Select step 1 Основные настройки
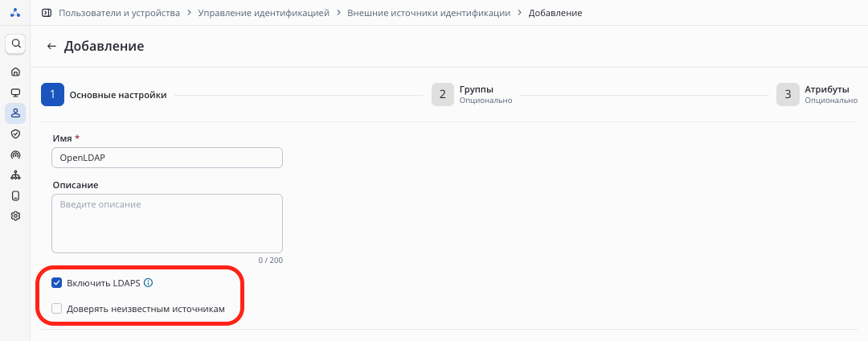 point(52,95)
